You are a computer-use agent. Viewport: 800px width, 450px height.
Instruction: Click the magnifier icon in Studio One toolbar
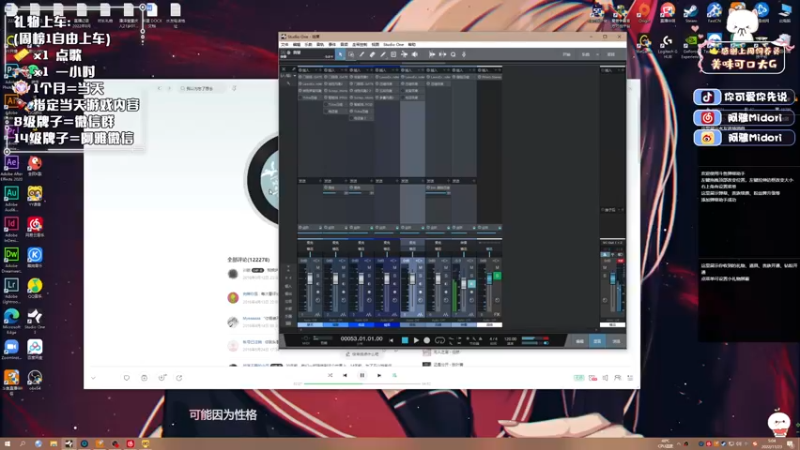(x=453, y=55)
